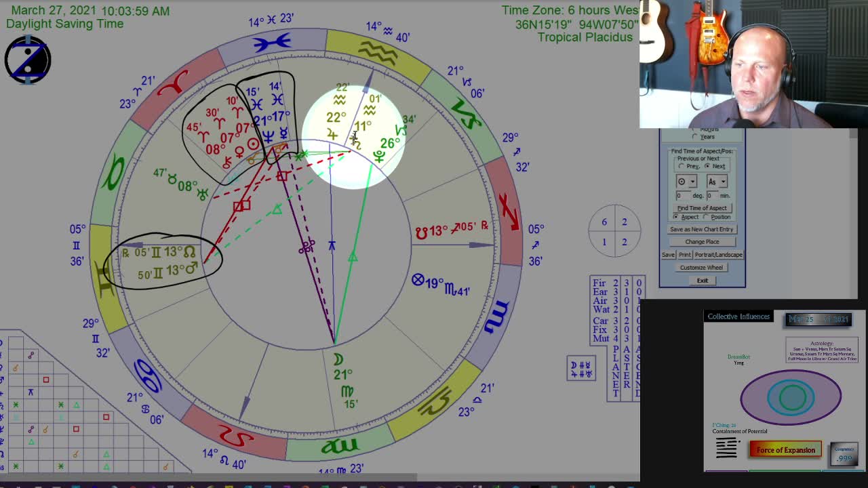Open Customize Wheel settings

702,267
